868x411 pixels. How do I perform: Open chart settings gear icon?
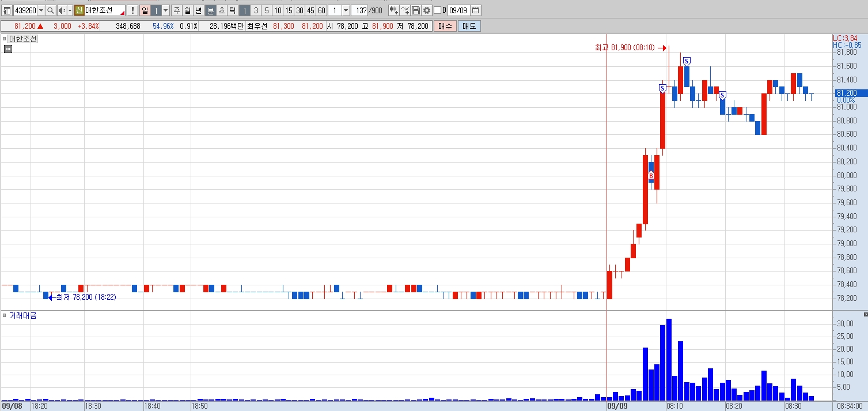click(x=426, y=10)
